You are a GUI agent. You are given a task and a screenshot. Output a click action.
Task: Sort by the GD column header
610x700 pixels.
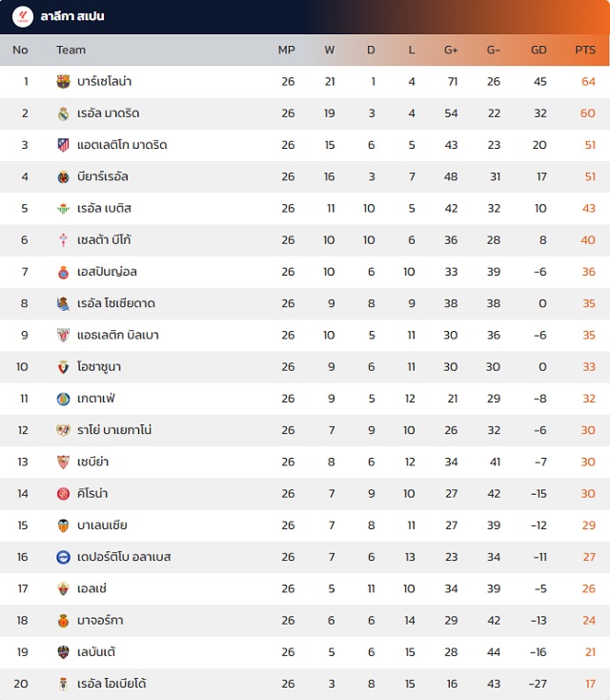click(x=539, y=50)
